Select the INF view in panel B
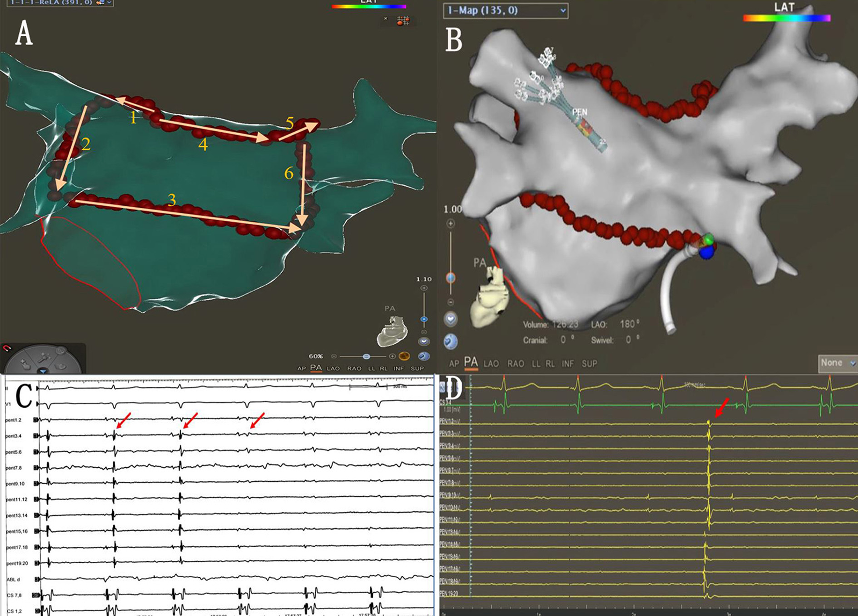The height and width of the screenshot is (616, 858). point(568,364)
